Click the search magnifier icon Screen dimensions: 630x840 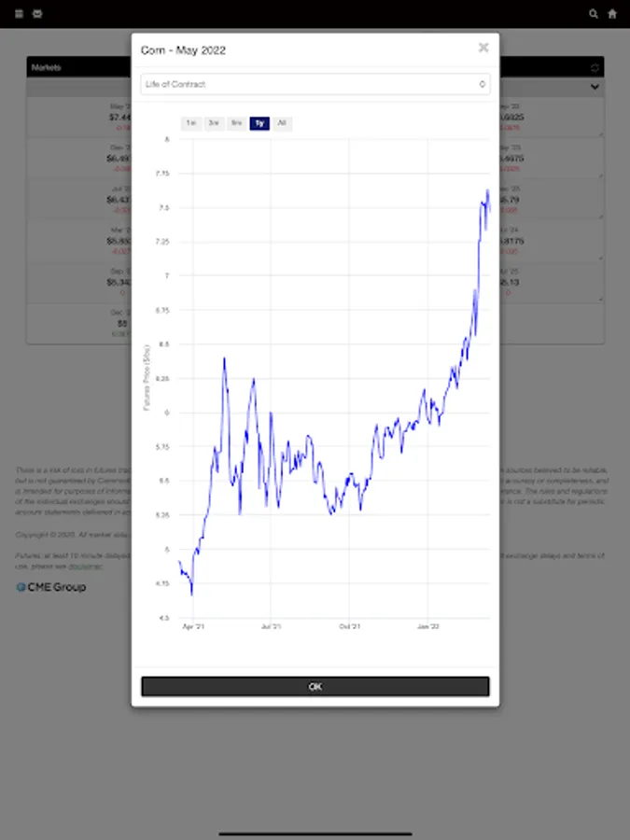[594, 14]
